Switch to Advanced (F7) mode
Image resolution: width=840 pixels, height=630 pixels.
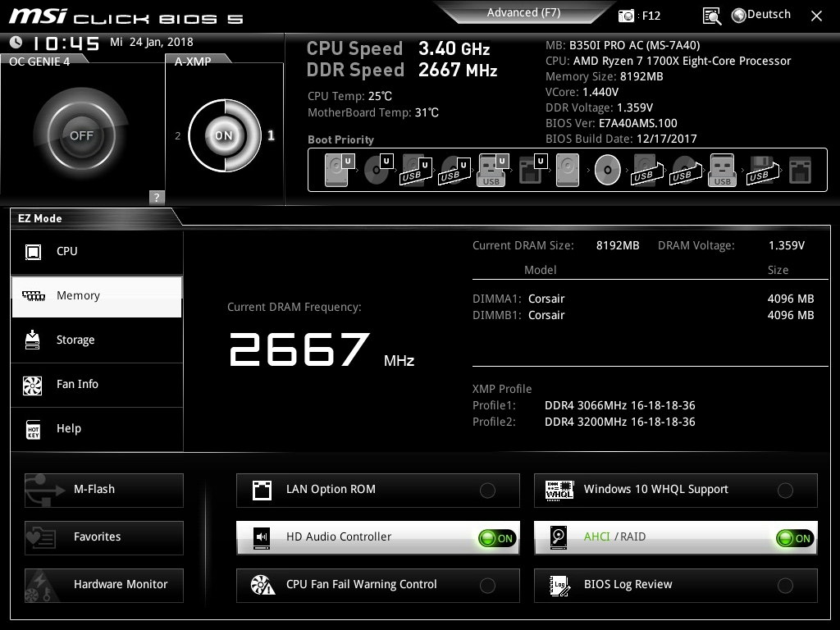[x=523, y=13]
